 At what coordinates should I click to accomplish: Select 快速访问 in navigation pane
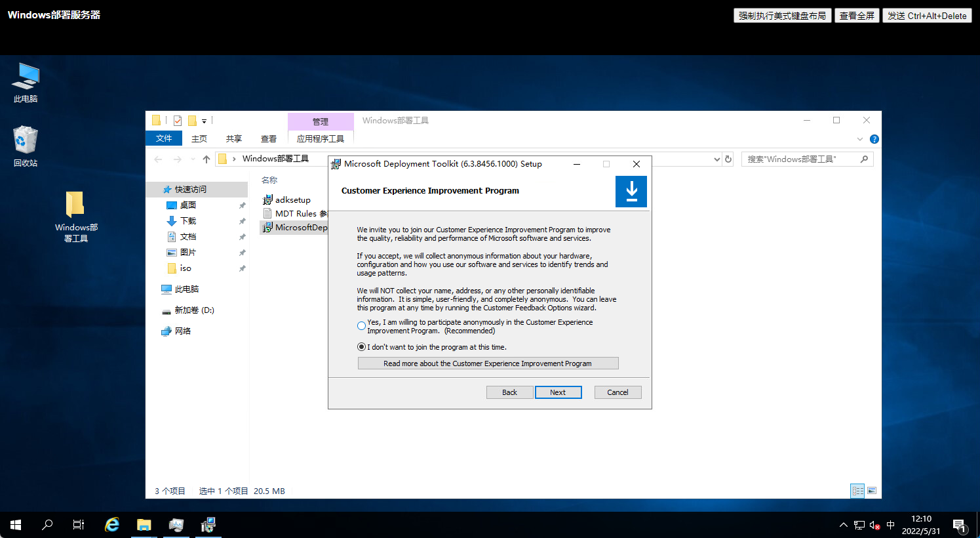[197, 189]
